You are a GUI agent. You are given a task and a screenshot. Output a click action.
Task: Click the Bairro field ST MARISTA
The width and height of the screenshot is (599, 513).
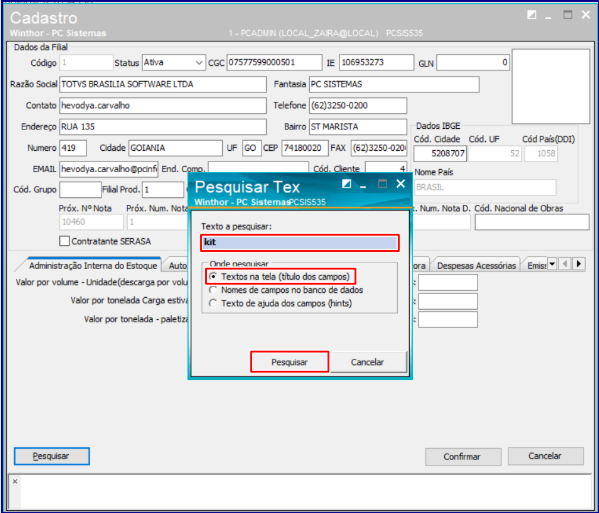tap(358, 127)
